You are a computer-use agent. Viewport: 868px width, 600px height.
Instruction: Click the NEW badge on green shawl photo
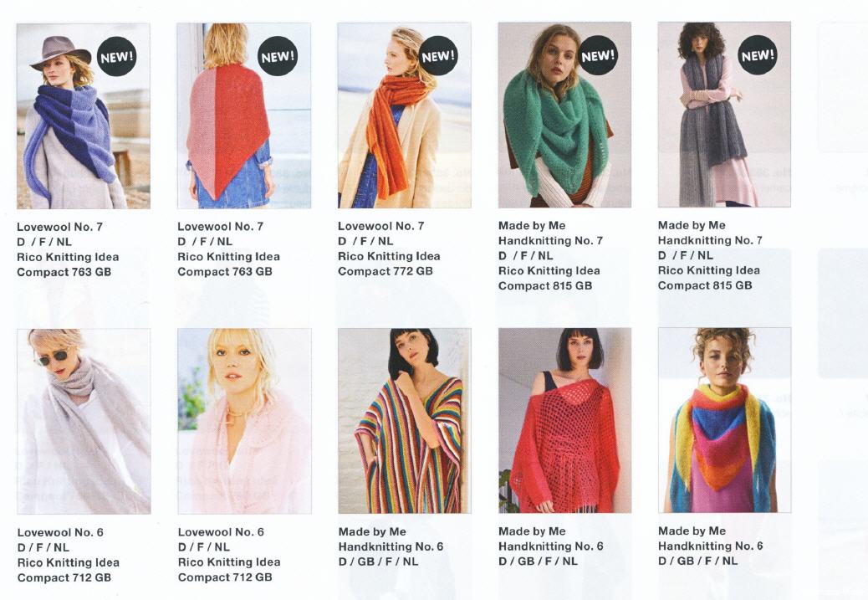[598, 55]
